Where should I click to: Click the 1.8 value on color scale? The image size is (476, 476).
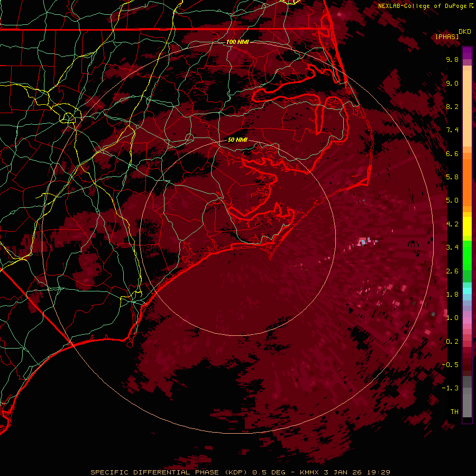pos(452,295)
